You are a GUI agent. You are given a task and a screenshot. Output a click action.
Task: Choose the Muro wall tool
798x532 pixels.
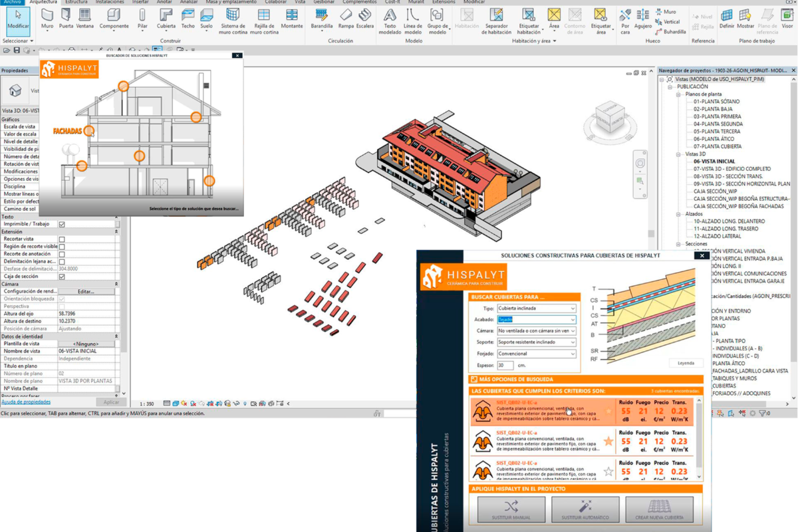point(47,19)
